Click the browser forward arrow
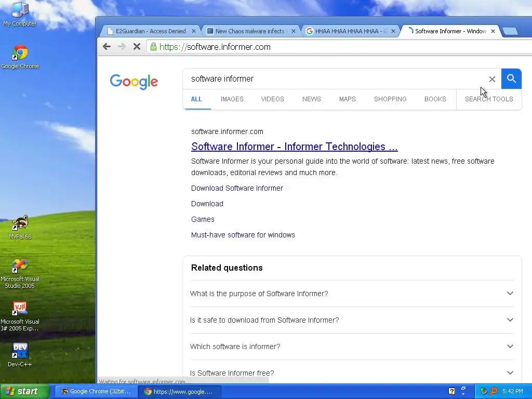 (x=122, y=47)
